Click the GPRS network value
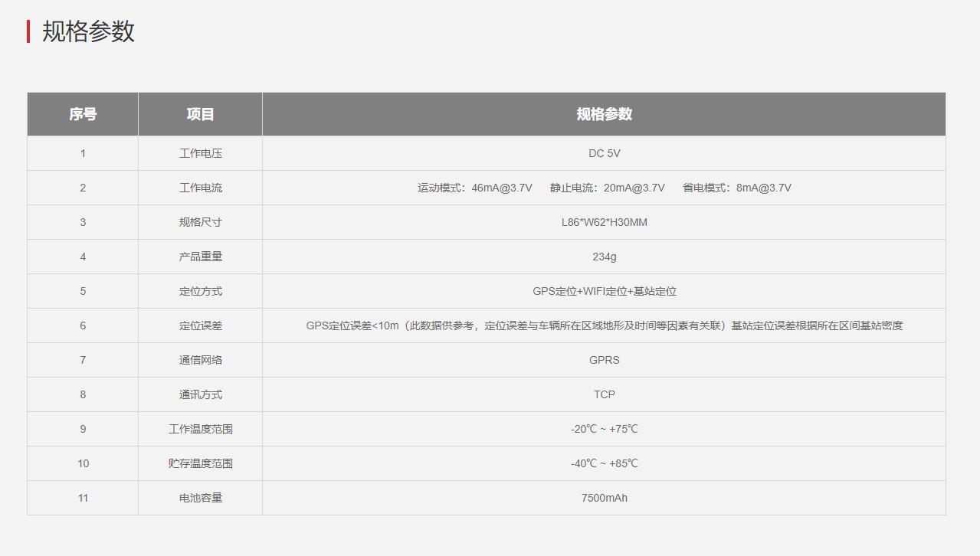 (x=604, y=360)
